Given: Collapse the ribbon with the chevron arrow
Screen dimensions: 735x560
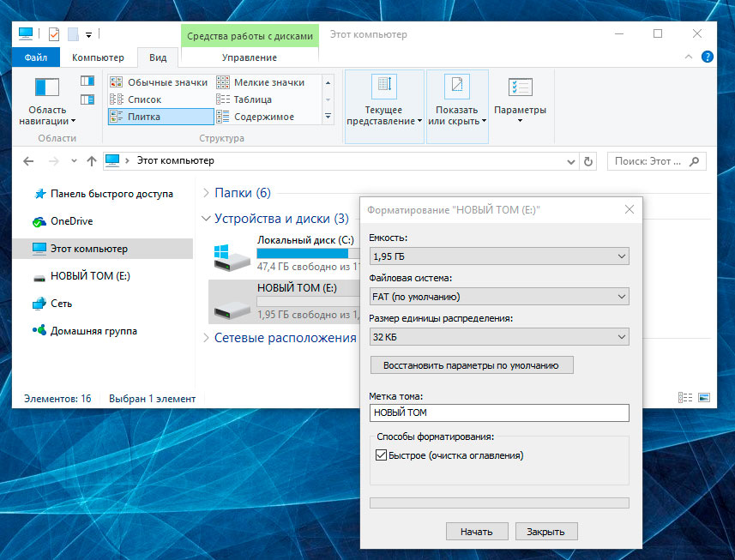Looking at the screenshot, I should pos(688,57).
